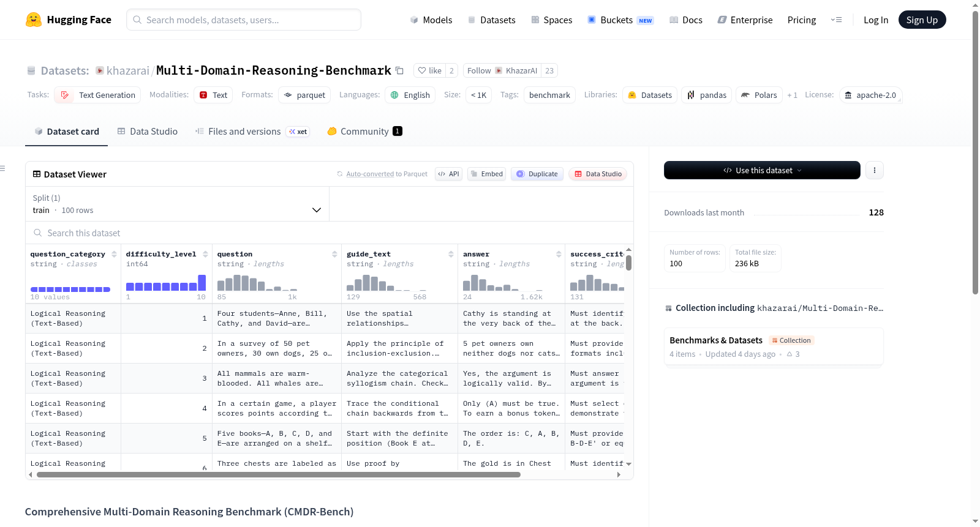Click the question_category distribution bar
Screen dimensions: 980x527
click(70, 289)
